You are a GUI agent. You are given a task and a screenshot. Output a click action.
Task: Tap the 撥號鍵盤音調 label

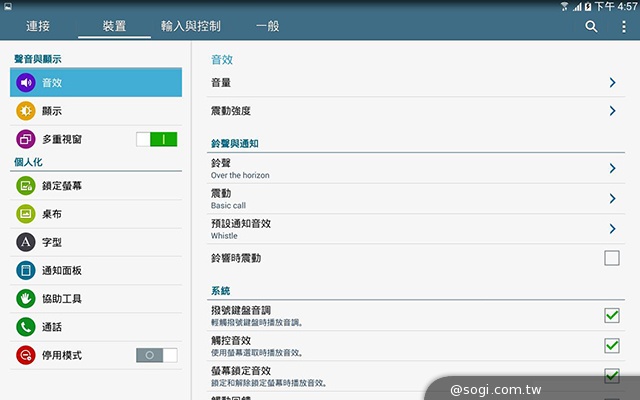(x=241, y=310)
